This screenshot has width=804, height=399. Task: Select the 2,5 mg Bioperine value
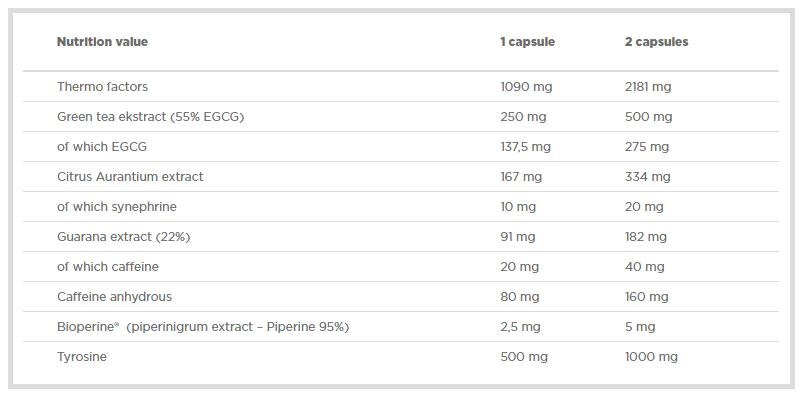520,327
